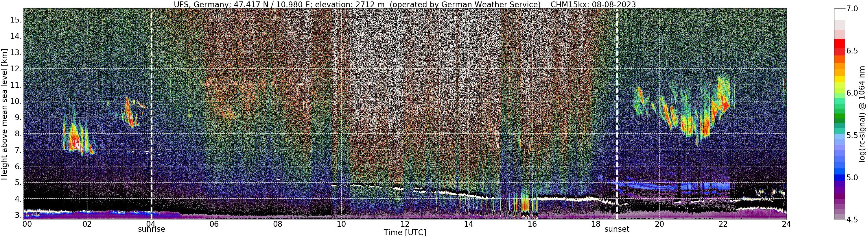Click the colorbar tick label '5.5'
The image size is (868, 238).
tap(852, 135)
